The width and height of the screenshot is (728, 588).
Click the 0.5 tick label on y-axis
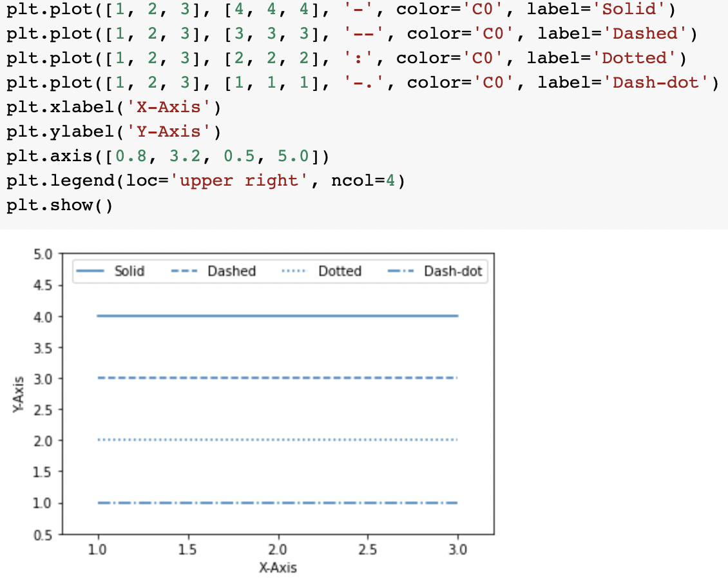click(43, 535)
